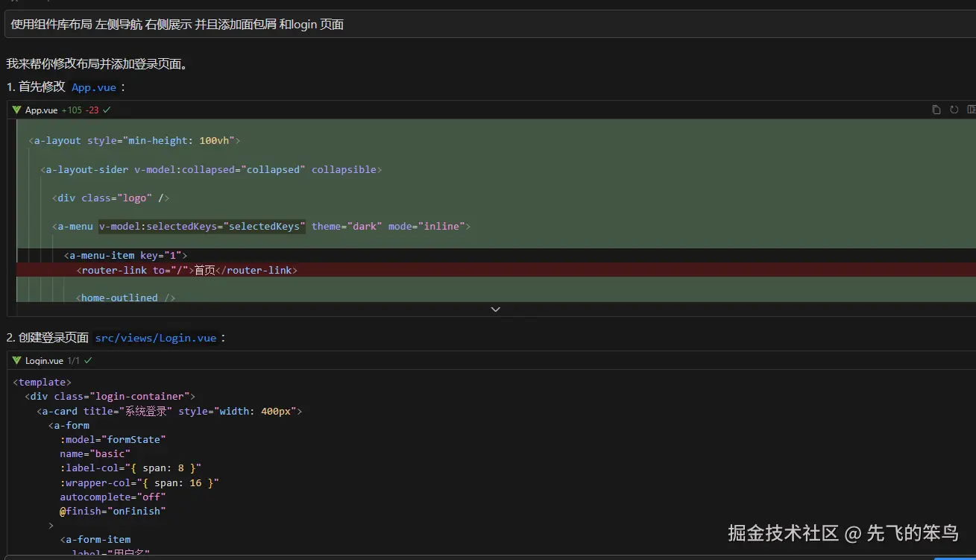Screen dimensions: 976x560
Task: Open the src/views/Login.vue file link
Action: click(x=156, y=338)
